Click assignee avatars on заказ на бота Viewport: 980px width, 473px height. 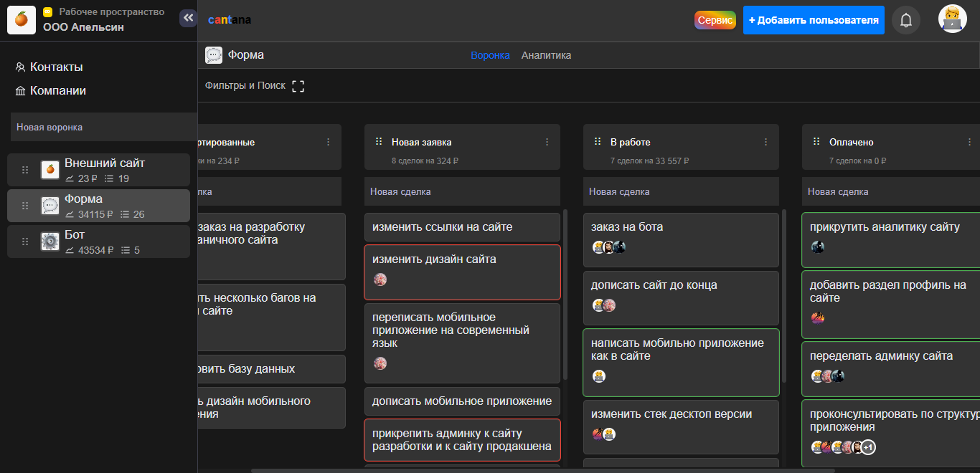pyautogui.click(x=609, y=247)
